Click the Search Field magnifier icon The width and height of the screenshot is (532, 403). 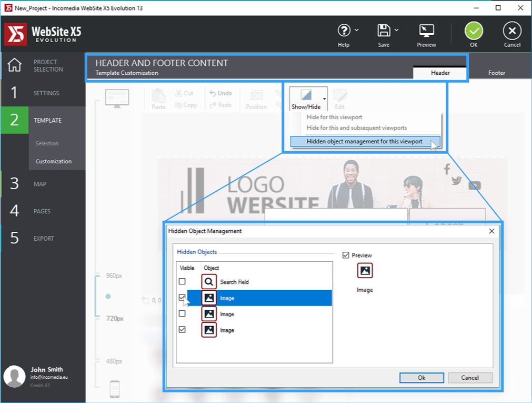pyautogui.click(x=209, y=282)
